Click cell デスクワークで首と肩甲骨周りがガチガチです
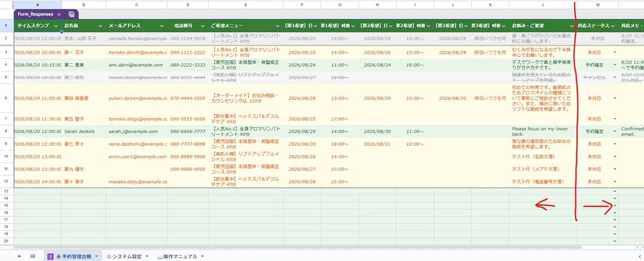This screenshot has height=261, width=644. (x=543, y=64)
